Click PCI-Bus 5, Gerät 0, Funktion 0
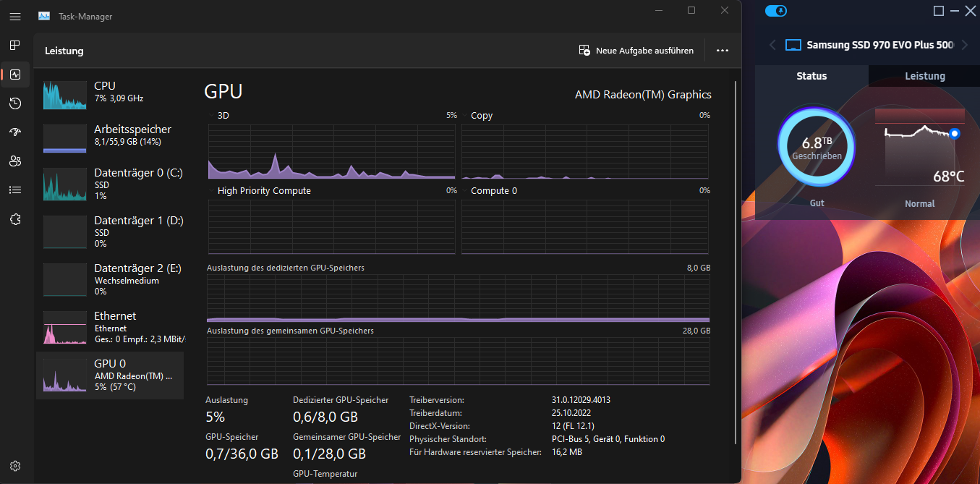The width and height of the screenshot is (980, 484). point(608,438)
